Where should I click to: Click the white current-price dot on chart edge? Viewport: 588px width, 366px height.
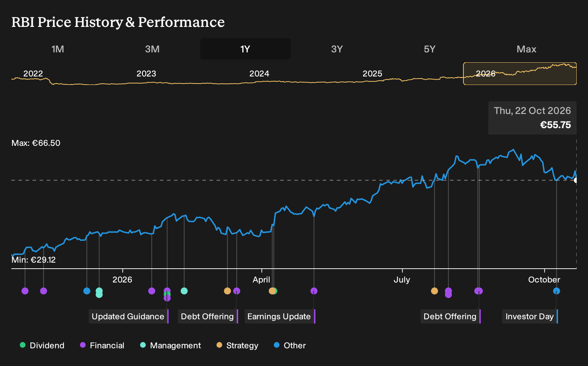click(x=576, y=180)
